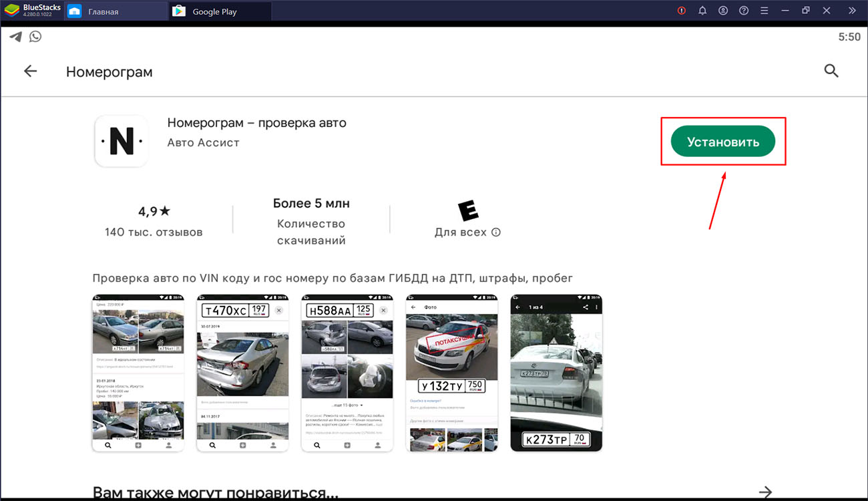Viewport: 868px width, 501px height.
Task: Install the app with Установить button
Action: click(x=723, y=142)
